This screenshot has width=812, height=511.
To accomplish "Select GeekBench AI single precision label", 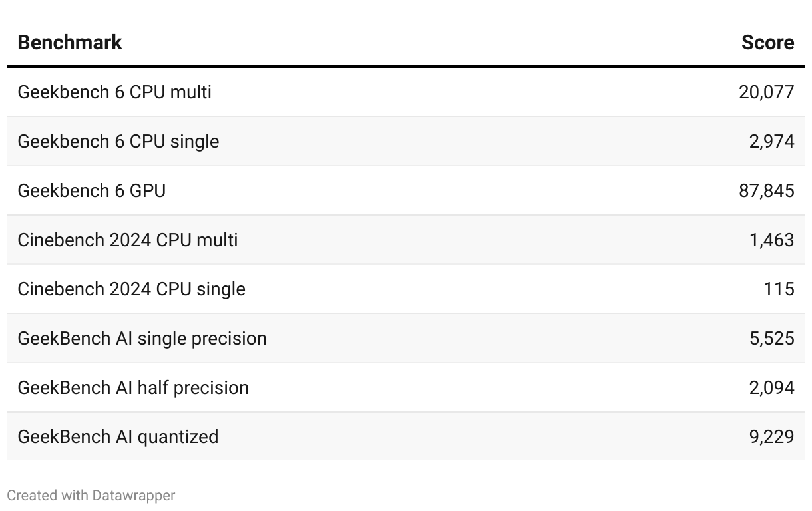I will [142, 338].
